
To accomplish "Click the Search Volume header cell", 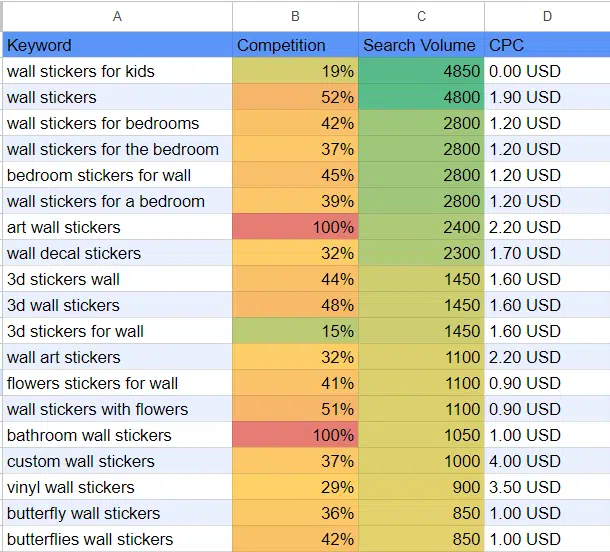I will tap(421, 45).
